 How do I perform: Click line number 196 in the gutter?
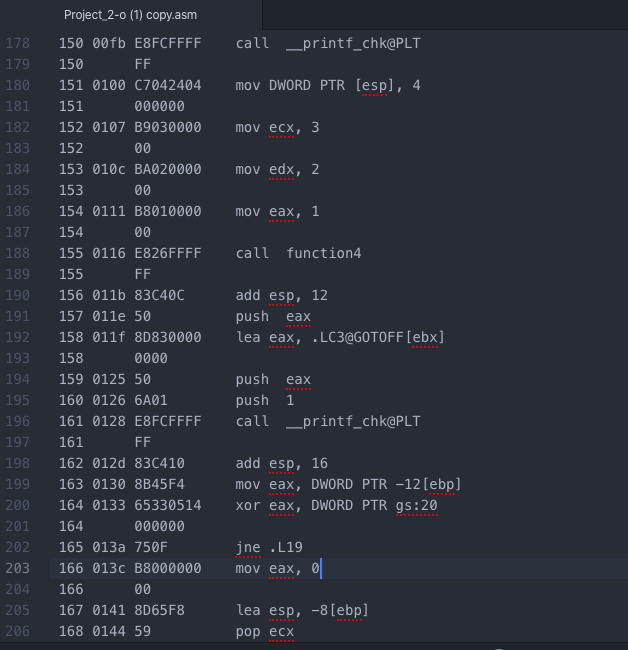17,421
